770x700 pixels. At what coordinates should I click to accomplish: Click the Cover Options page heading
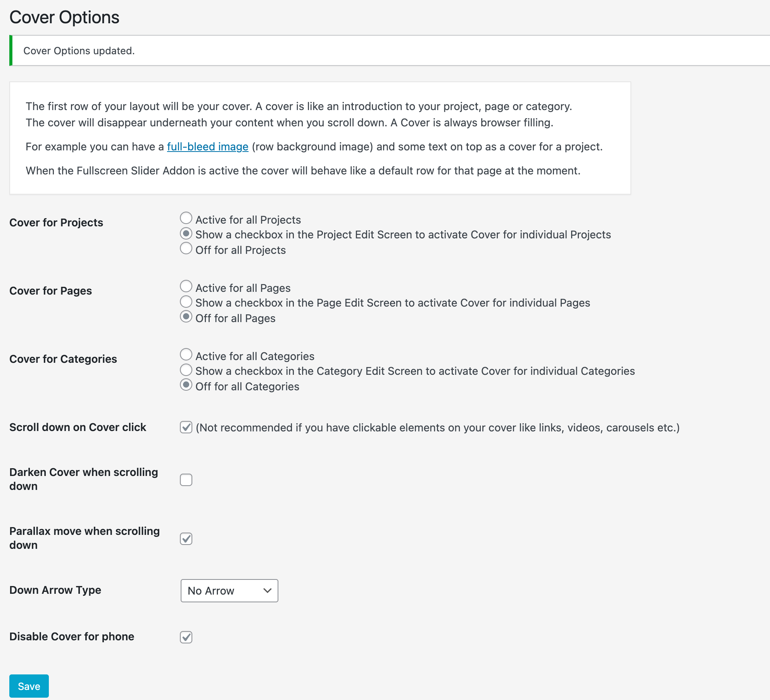pos(64,17)
